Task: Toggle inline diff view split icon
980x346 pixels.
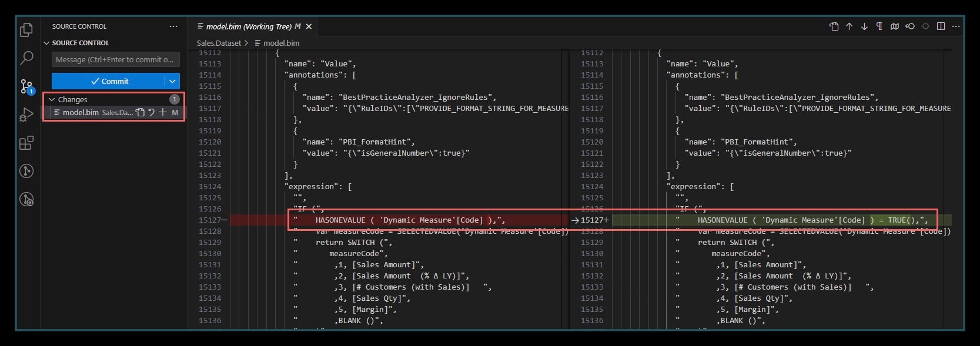Action: pos(941,26)
